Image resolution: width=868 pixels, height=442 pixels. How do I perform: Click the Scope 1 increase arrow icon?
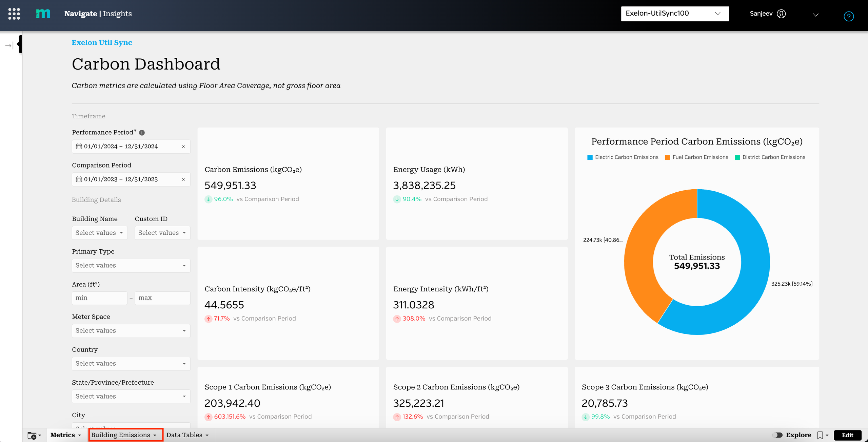[209, 417]
